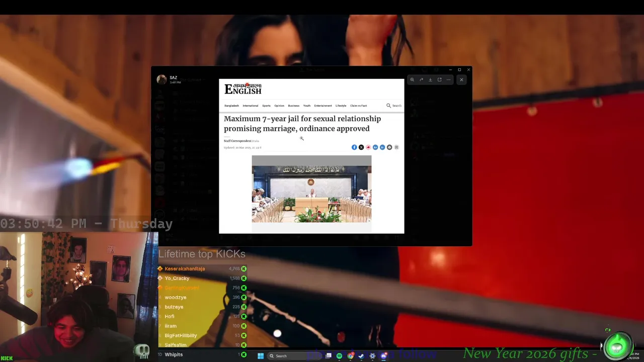Click the Prothom Alo English logo

click(x=243, y=89)
